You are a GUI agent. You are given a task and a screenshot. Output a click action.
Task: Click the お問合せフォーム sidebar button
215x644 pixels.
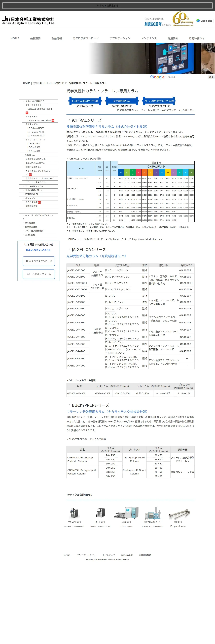[39, 274]
